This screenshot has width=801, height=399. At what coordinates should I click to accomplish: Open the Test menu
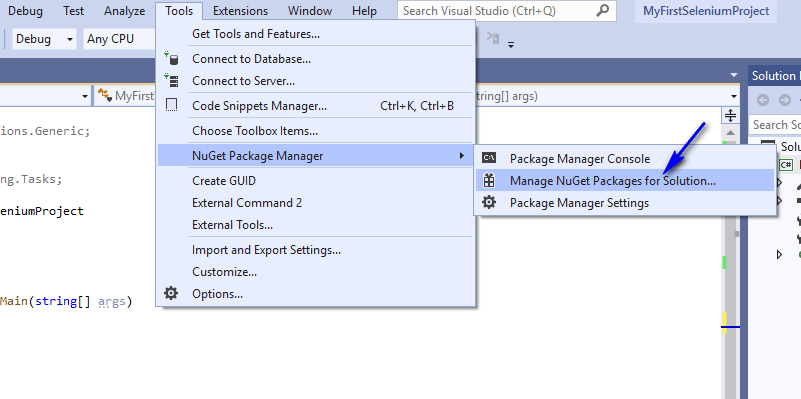click(74, 11)
